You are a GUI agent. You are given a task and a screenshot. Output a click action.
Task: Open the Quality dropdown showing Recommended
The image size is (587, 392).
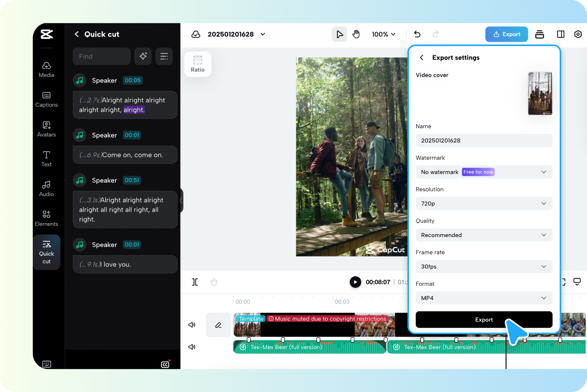point(484,235)
